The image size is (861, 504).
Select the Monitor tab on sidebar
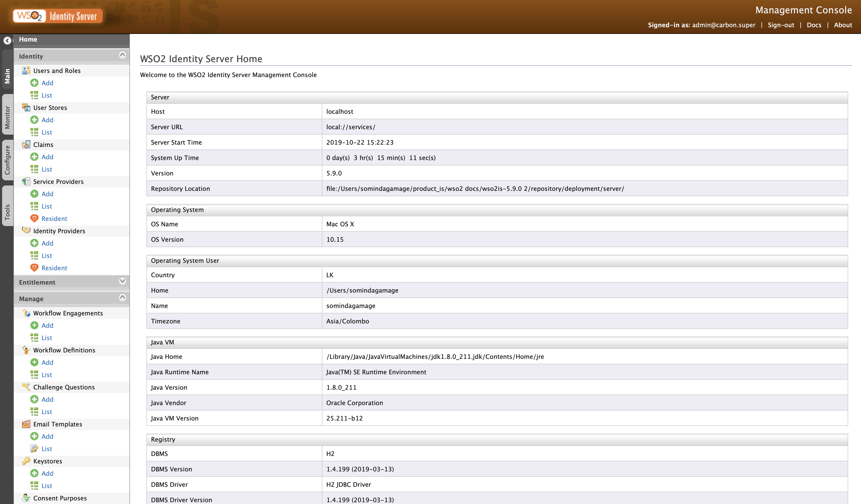7,118
